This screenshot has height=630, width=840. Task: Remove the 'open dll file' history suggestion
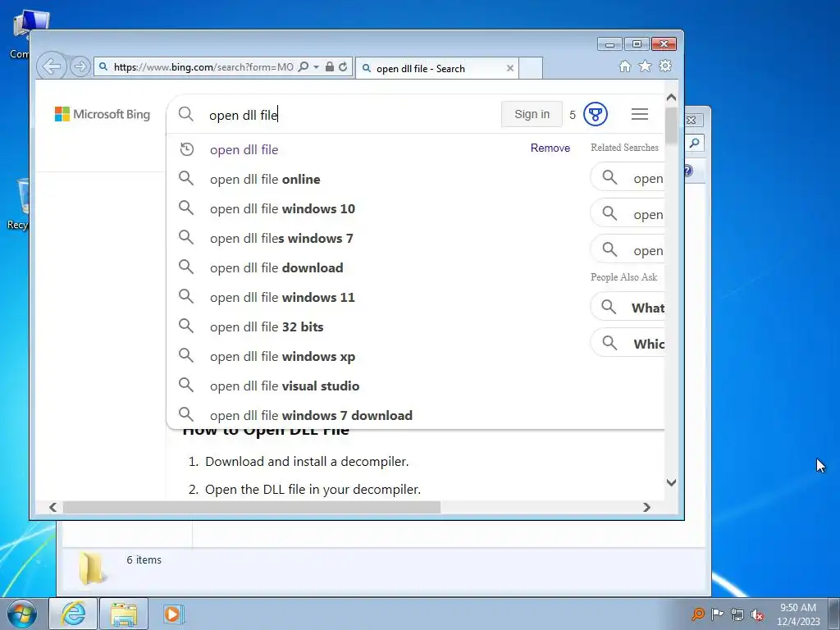(x=550, y=148)
